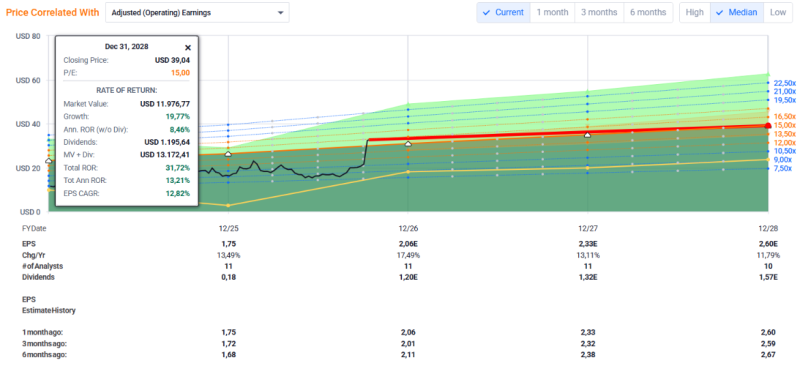Click the Total ROR 31,72% value
Image resolution: width=800 pixels, height=366 pixels.
click(x=178, y=167)
